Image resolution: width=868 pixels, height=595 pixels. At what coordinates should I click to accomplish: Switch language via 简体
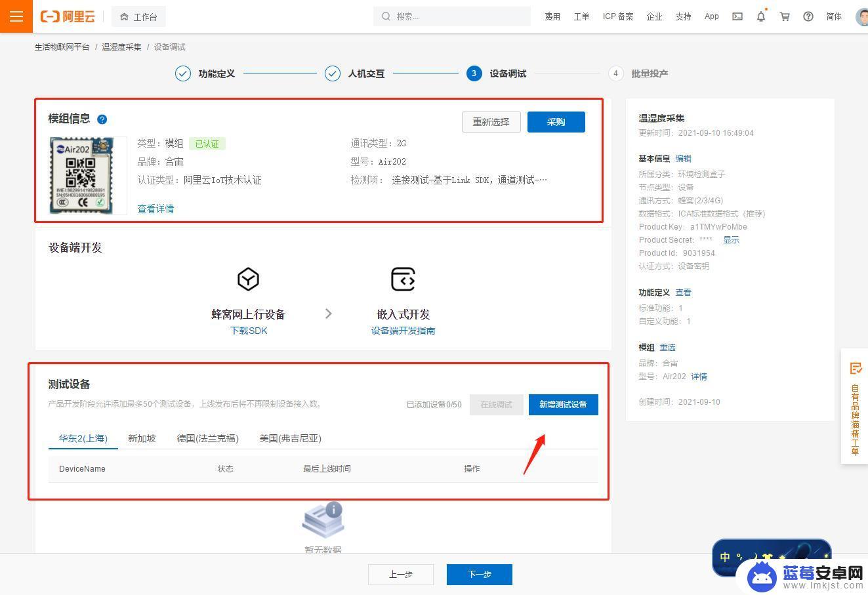coord(834,16)
